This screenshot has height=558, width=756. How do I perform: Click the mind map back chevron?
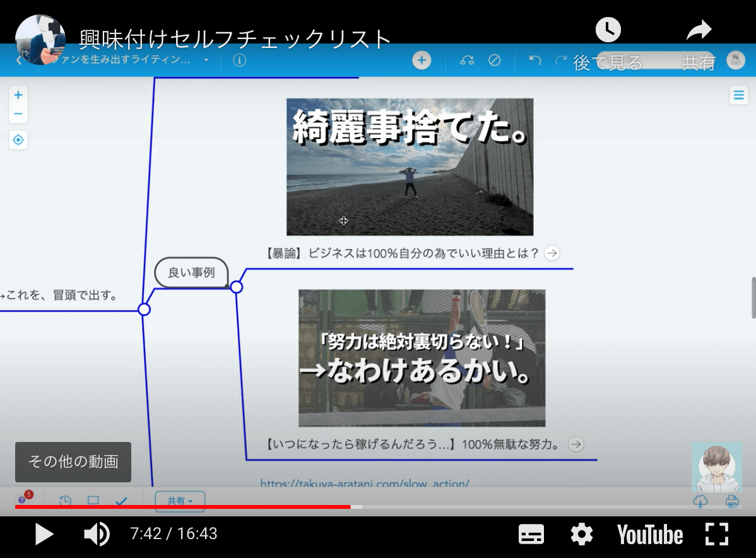pyautogui.click(x=20, y=60)
